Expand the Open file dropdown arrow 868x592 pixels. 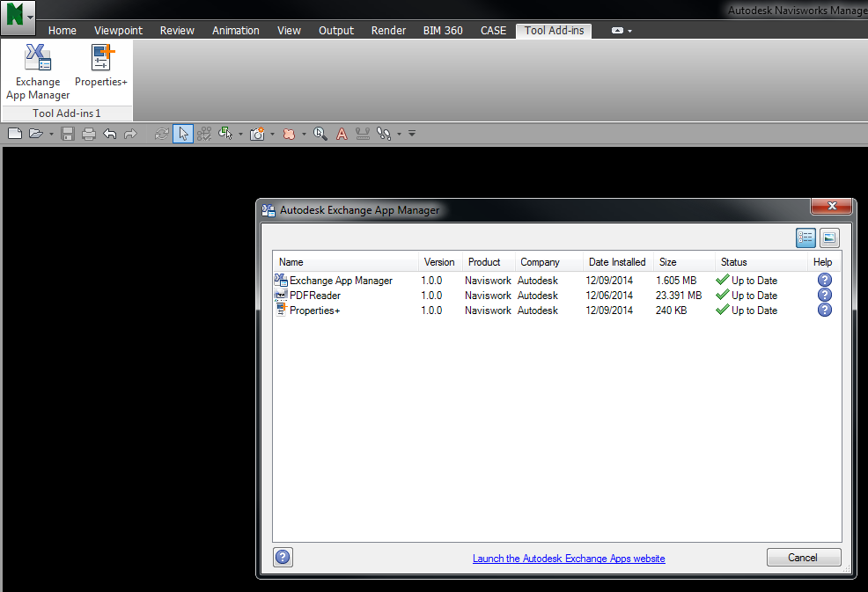point(50,133)
